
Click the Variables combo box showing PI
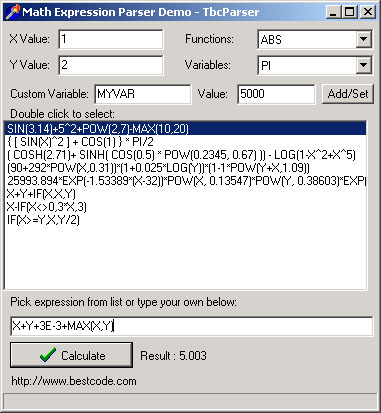(x=314, y=65)
